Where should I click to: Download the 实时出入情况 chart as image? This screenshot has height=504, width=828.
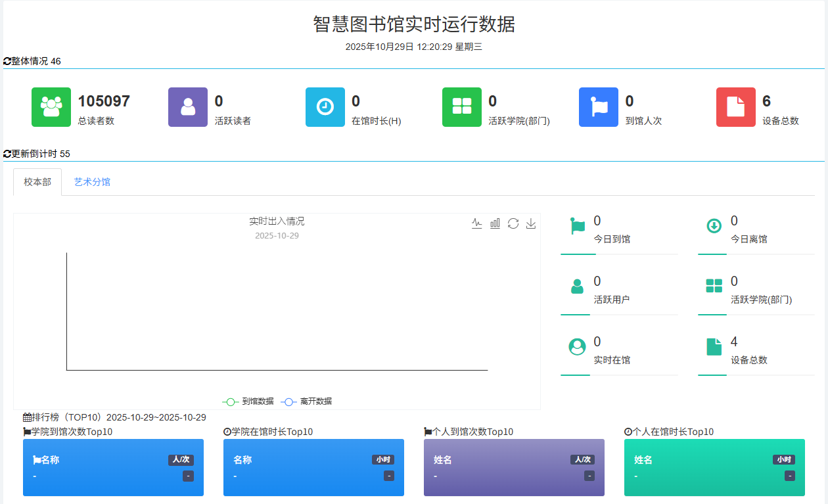(x=530, y=223)
